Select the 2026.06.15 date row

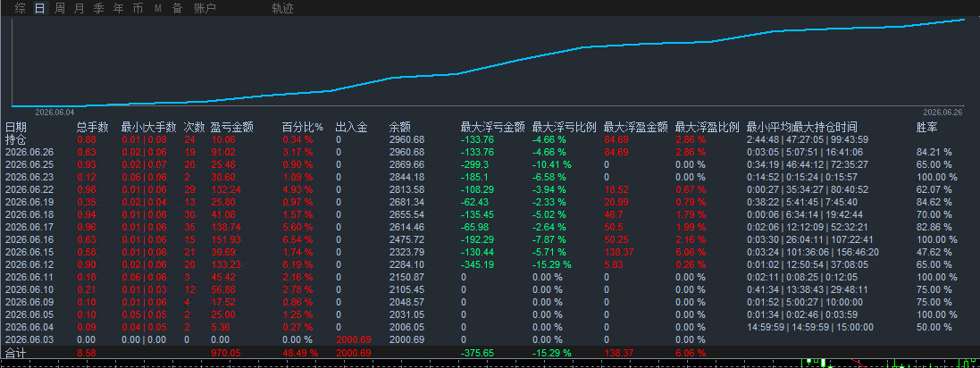pos(29,252)
